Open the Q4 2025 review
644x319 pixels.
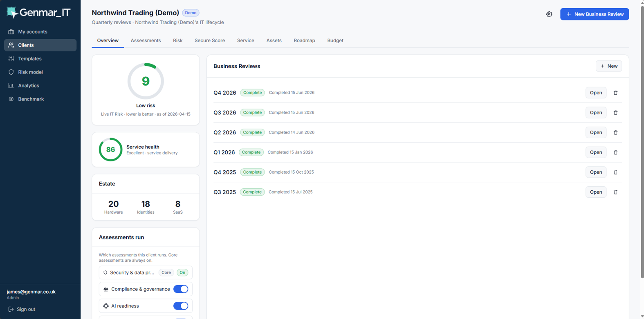click(596, 172)
